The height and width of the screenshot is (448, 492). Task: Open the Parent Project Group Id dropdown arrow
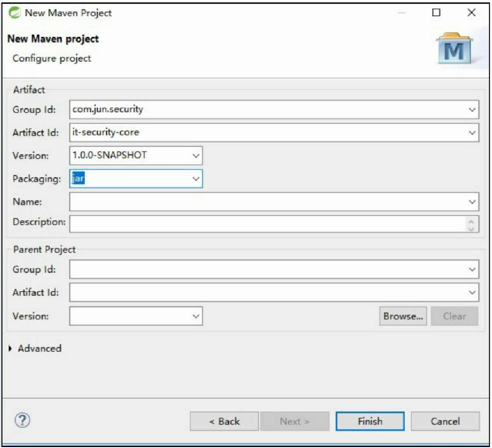pos(472,269)
